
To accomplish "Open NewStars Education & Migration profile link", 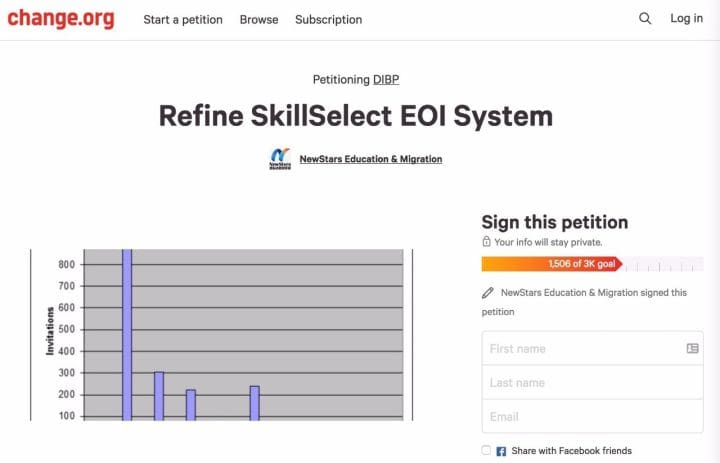I will tap(371, 159).
